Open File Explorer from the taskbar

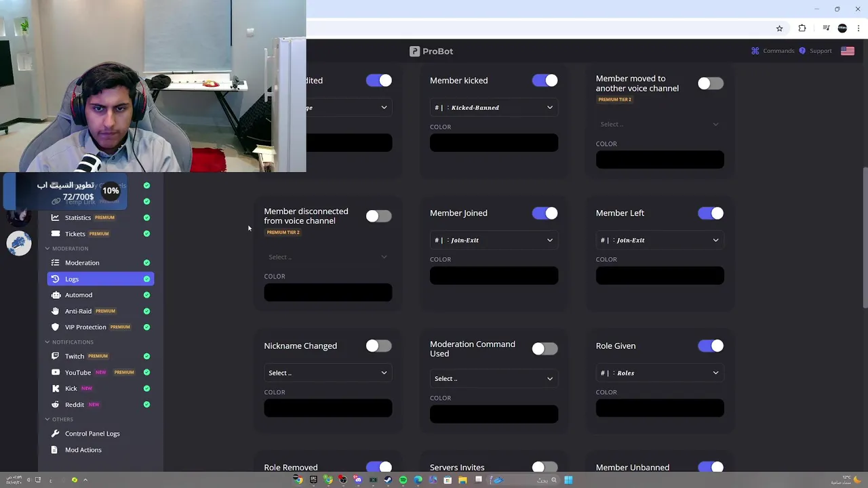(462, 480)
